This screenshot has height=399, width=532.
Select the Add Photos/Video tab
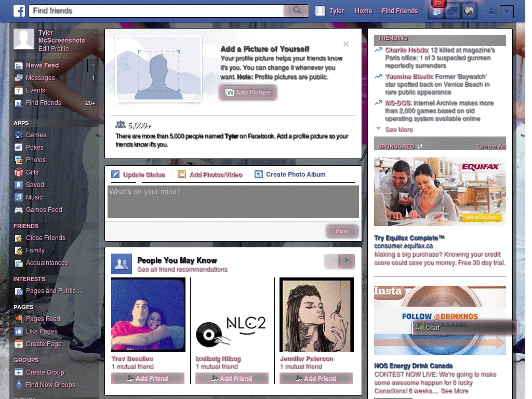coord(210,175)
